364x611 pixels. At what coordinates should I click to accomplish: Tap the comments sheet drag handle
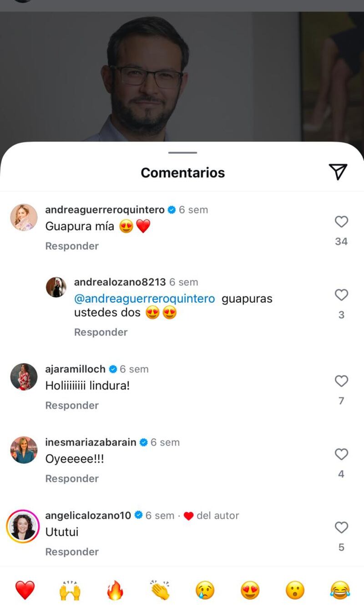pos(182,153)
